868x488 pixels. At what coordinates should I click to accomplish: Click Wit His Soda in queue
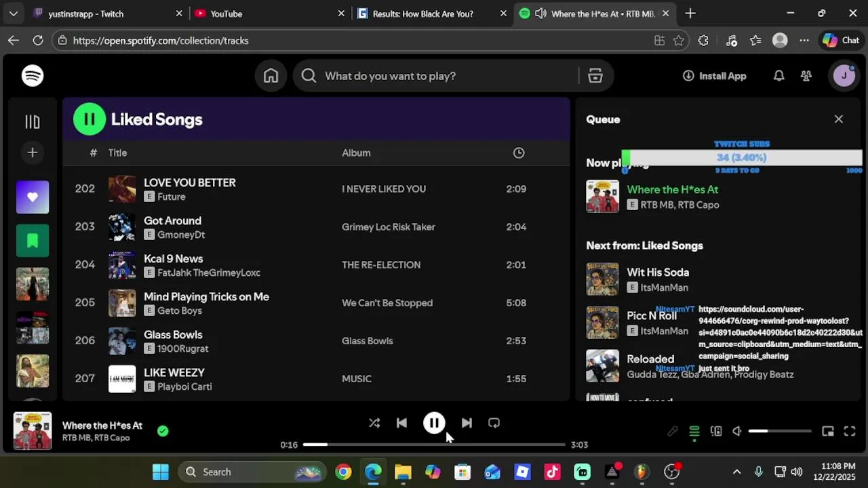click(658, 272)
